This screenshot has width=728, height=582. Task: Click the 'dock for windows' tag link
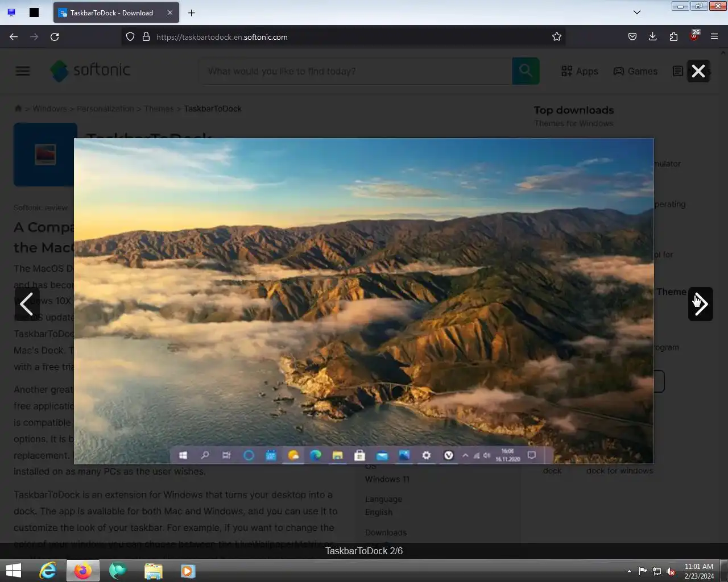pos(619,471)
